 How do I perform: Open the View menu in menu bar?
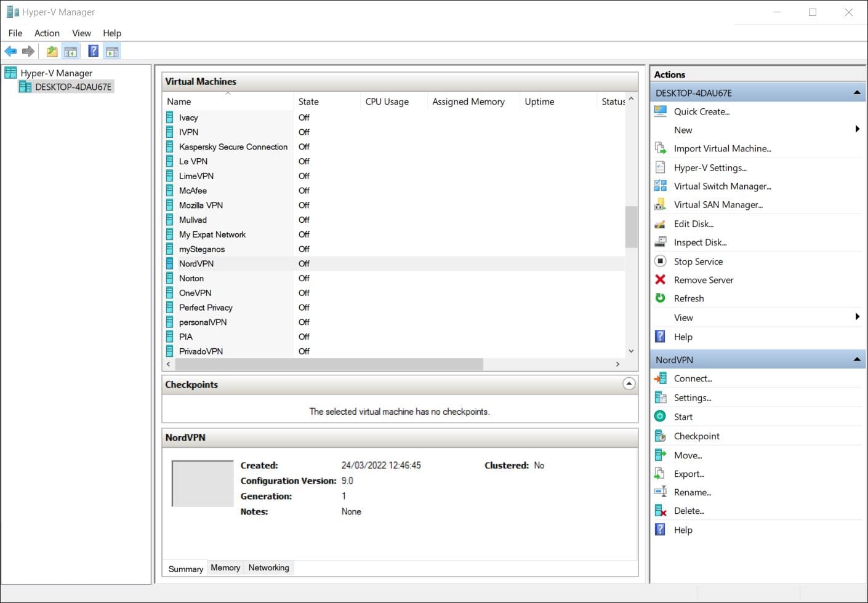click(x=81, y=33)
